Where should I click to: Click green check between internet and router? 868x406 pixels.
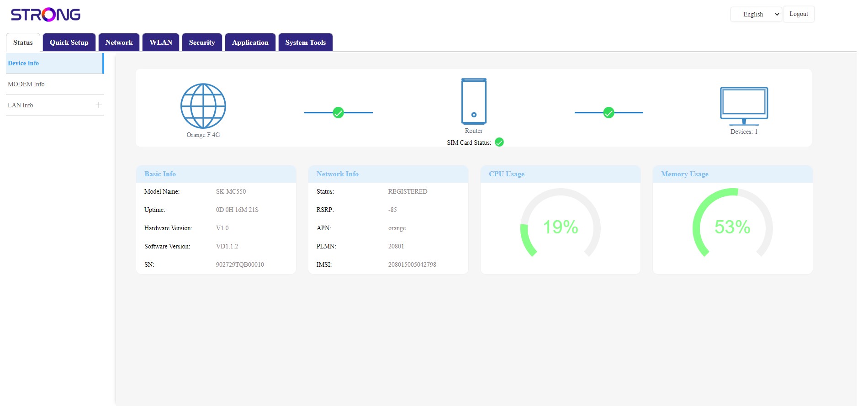click(338, 113)
